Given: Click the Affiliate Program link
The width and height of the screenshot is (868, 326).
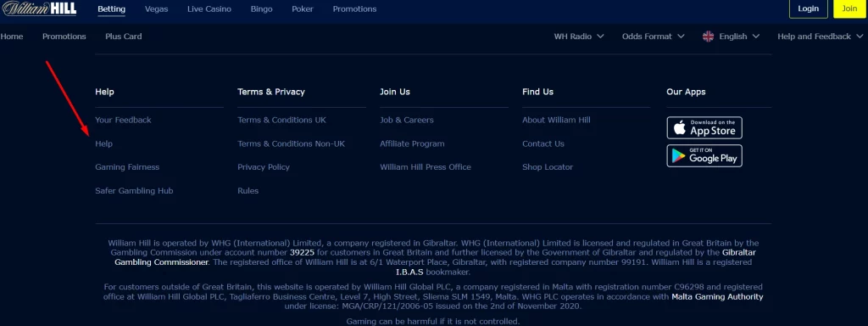Looking at the screenshot, I should point(412,143).
